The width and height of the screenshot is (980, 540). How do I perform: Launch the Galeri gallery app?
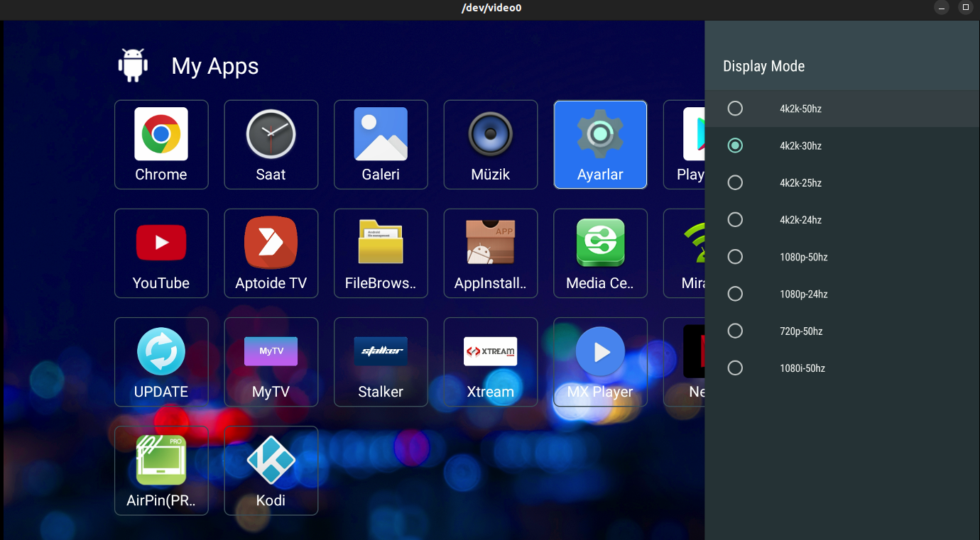tap(381, 145)
